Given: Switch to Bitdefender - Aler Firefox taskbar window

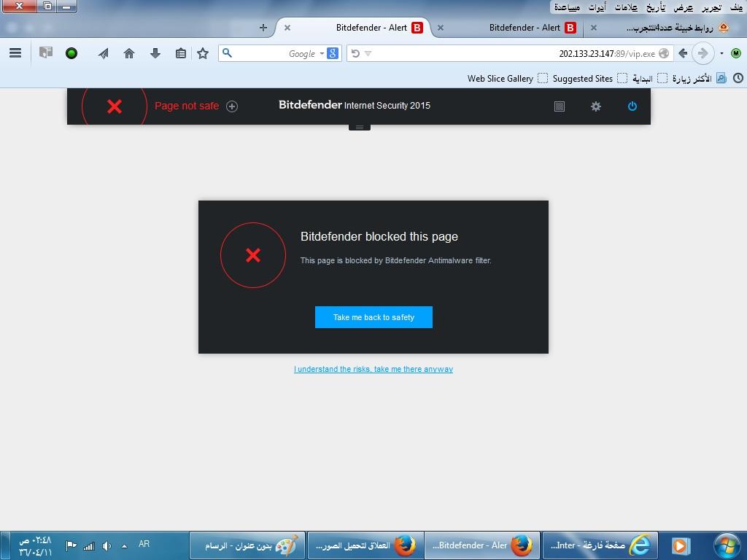Looking at the screenshot, I should click(x=482, y=545).
